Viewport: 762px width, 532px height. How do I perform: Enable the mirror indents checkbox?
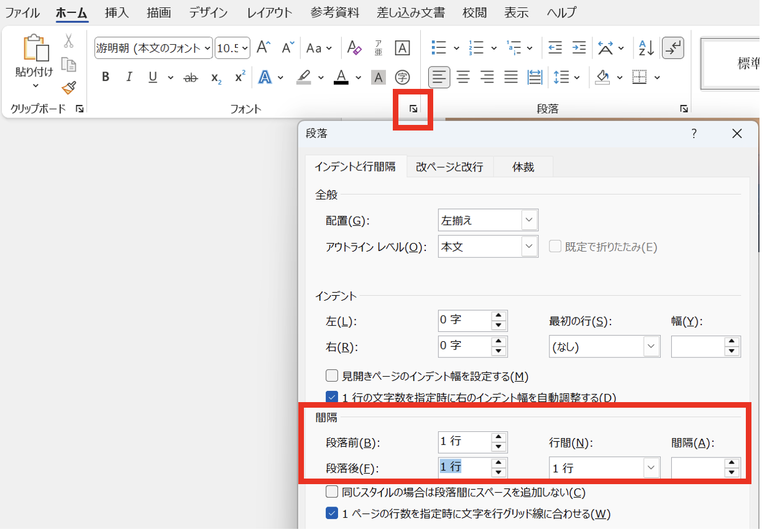pos(332,376)
